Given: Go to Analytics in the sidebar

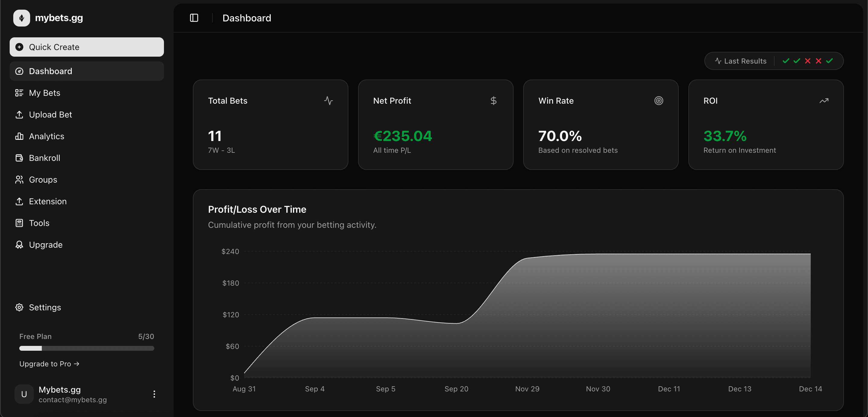Looking at the screenshot, I should [x=46, y=136].
